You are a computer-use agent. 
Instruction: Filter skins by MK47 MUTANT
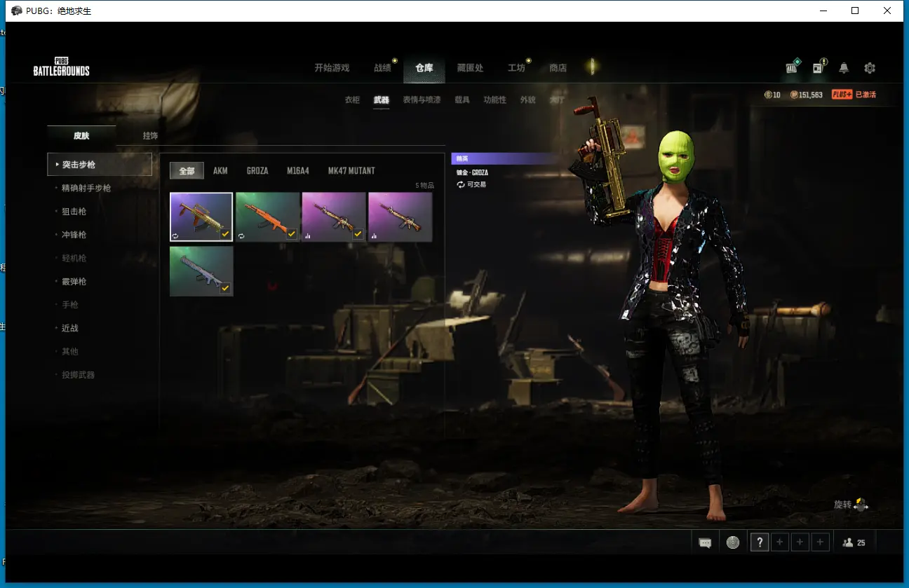coord(351,171)
